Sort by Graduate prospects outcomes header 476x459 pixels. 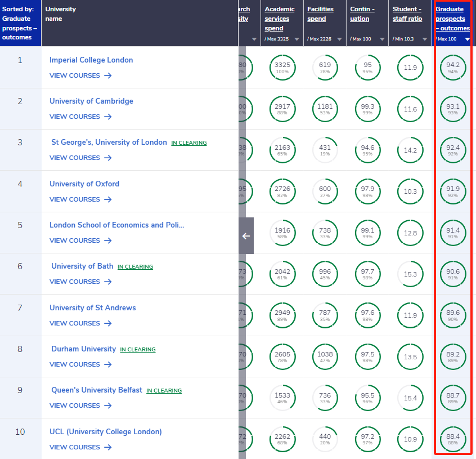[452, 19]
